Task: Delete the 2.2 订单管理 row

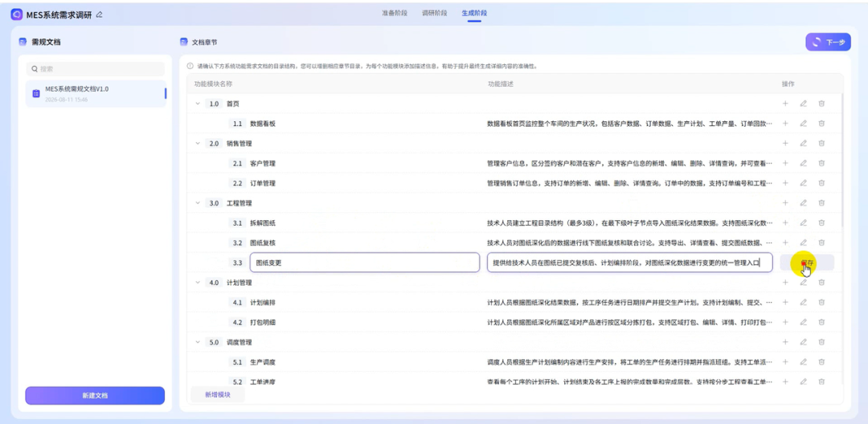Action: 821,183
